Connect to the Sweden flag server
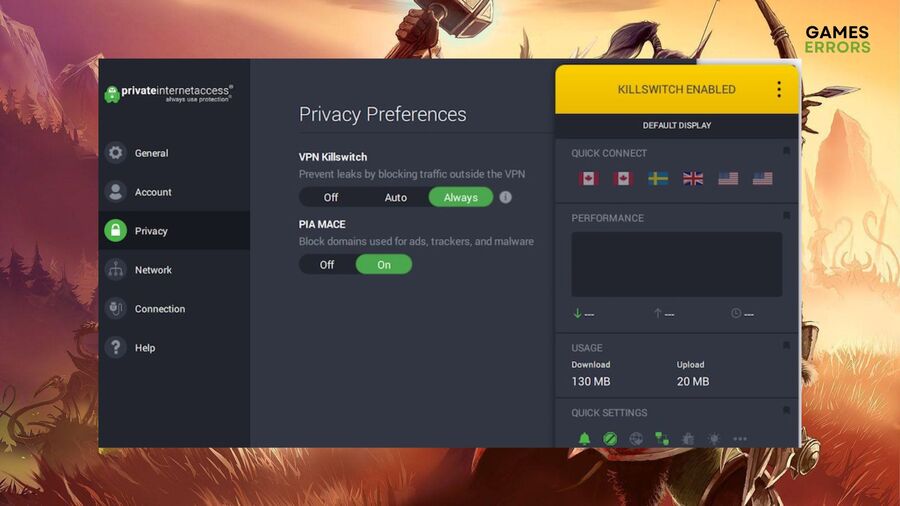This screenshot has height=506, width=900. pos(658,178)
